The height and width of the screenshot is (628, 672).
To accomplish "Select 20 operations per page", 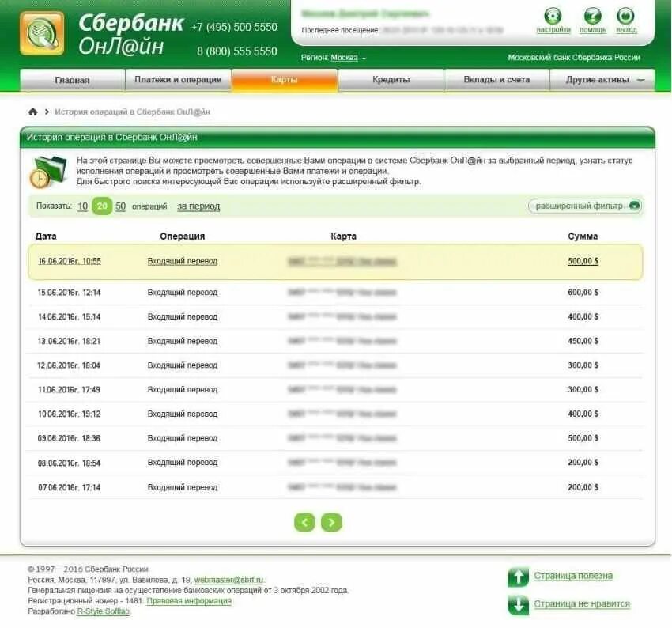I will (102, 206).
